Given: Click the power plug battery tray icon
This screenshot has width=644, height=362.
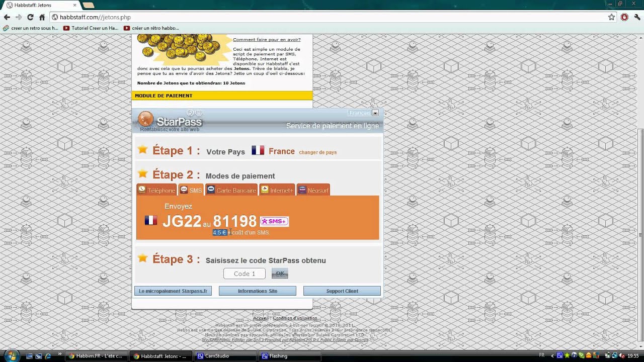Looking at the screenshot, I should point(608,355).
